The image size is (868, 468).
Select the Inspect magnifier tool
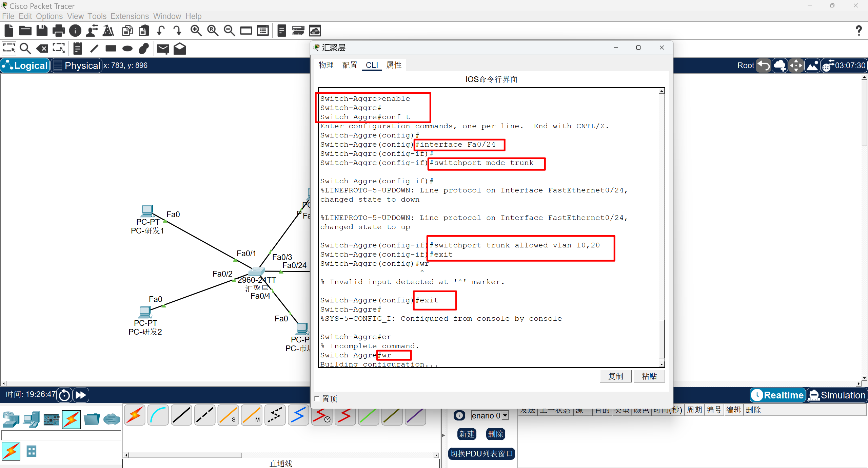[25, 49]
